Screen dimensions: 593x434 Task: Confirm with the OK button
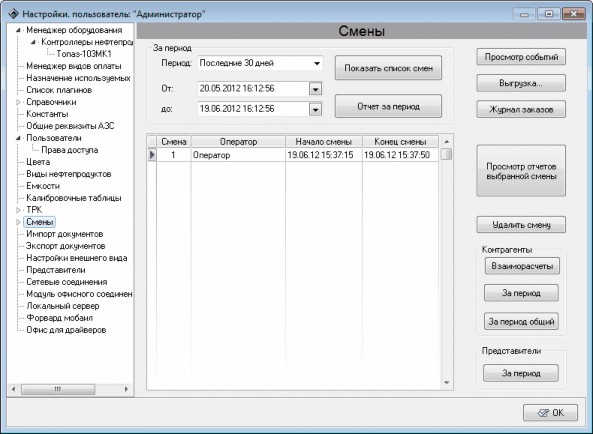pos(551,413)
